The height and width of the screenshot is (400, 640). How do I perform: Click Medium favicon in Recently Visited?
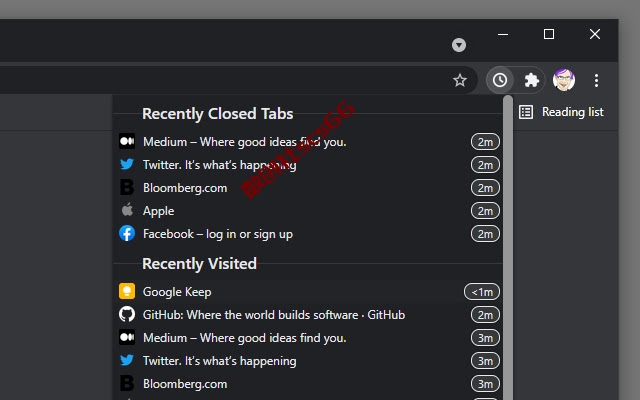[x=127, y=338]
